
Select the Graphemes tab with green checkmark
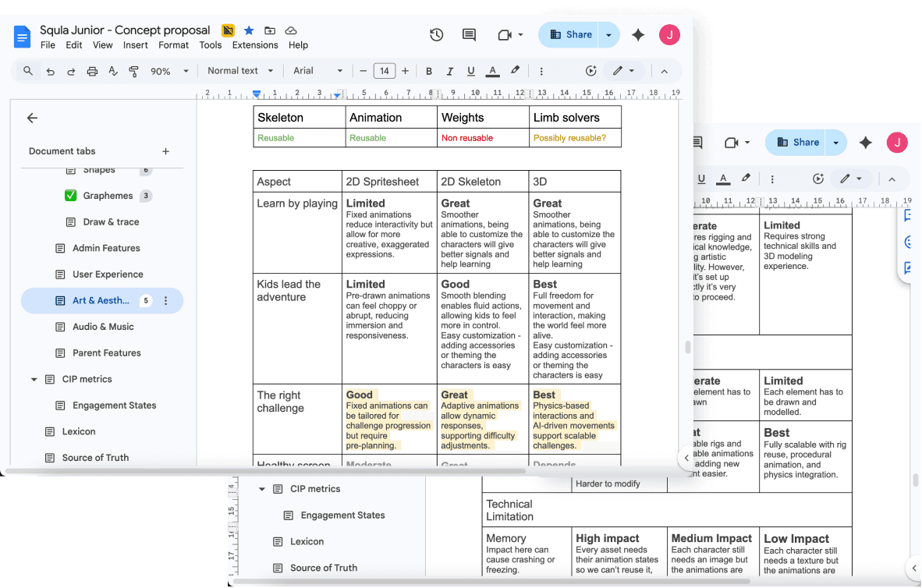tap(108, 196)
